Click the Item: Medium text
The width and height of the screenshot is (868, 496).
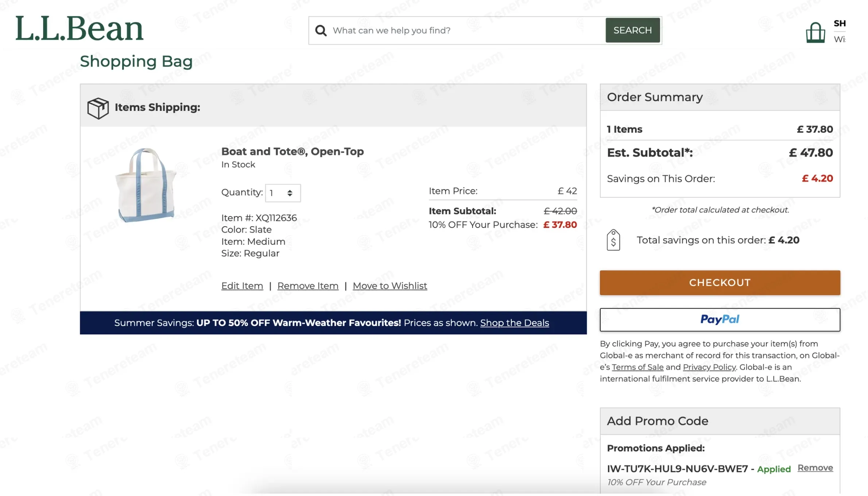(x=253, y=242)
